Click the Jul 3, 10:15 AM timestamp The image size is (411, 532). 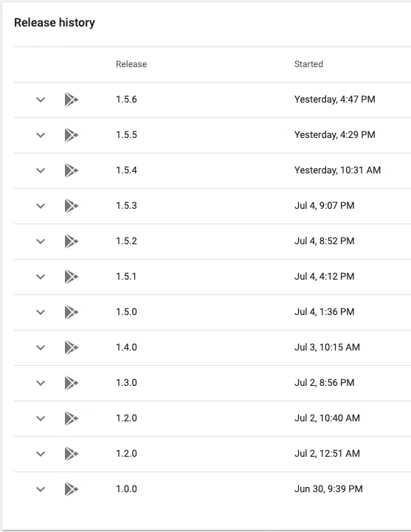tap(327, 347)
